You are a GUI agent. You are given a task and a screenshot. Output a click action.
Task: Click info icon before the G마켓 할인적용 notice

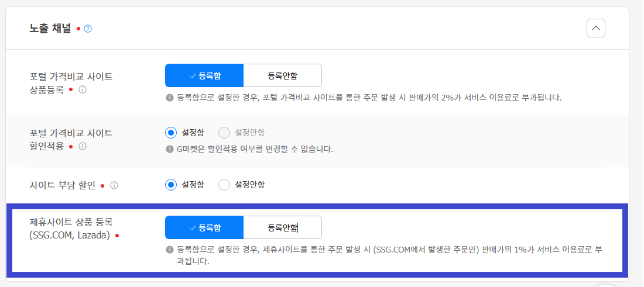170,150
